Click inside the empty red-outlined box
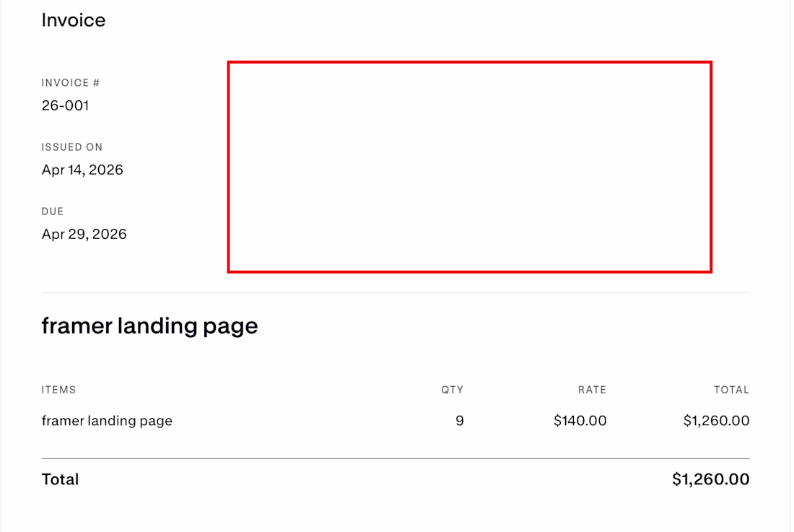Screen dimensions: 794x532 469,167
